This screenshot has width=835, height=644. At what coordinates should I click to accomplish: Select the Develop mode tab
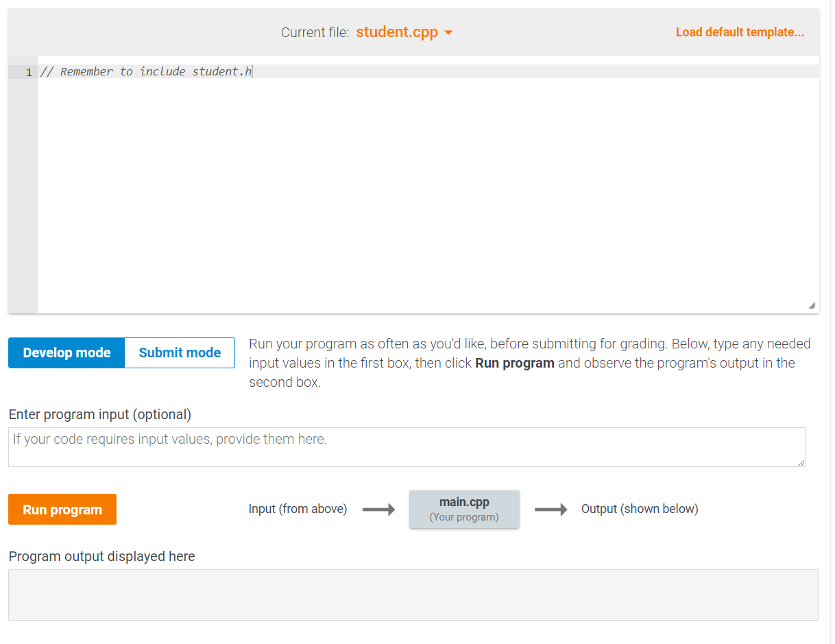pos(66,353)
